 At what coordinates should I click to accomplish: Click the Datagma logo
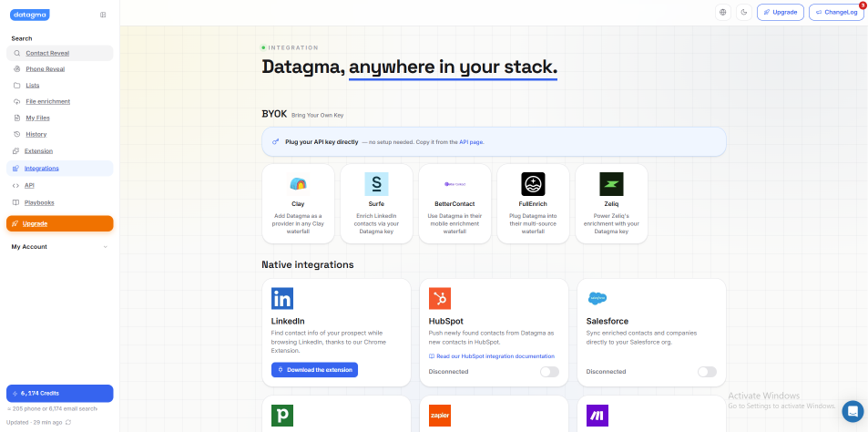pos(30,15)
